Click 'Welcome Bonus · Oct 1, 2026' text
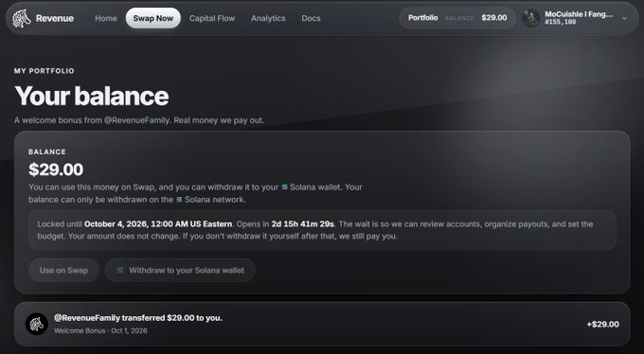 (100, 330)
